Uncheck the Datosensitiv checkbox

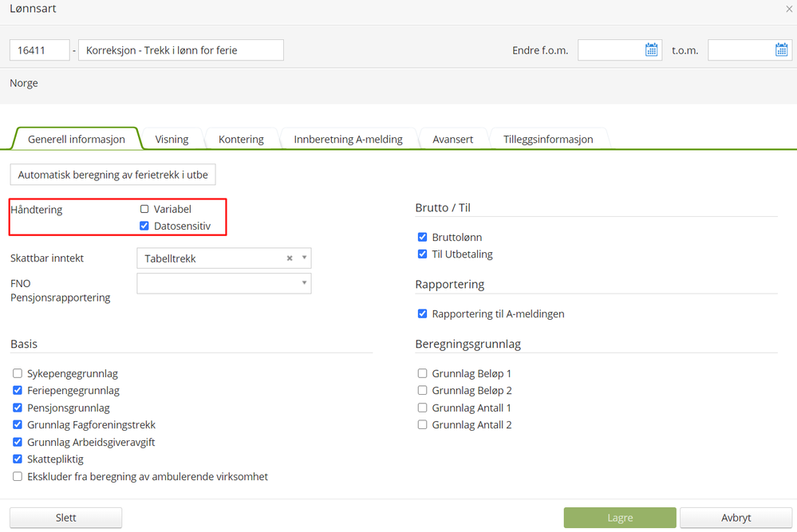[x=144, y=226]
